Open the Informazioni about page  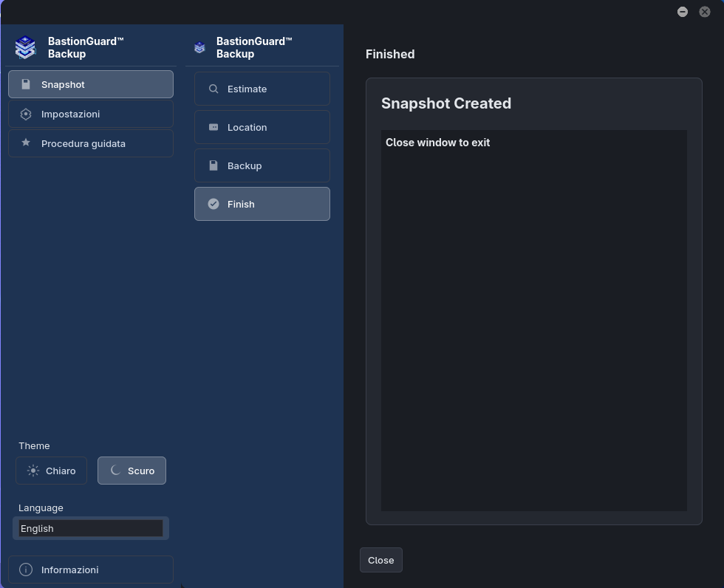90,570
